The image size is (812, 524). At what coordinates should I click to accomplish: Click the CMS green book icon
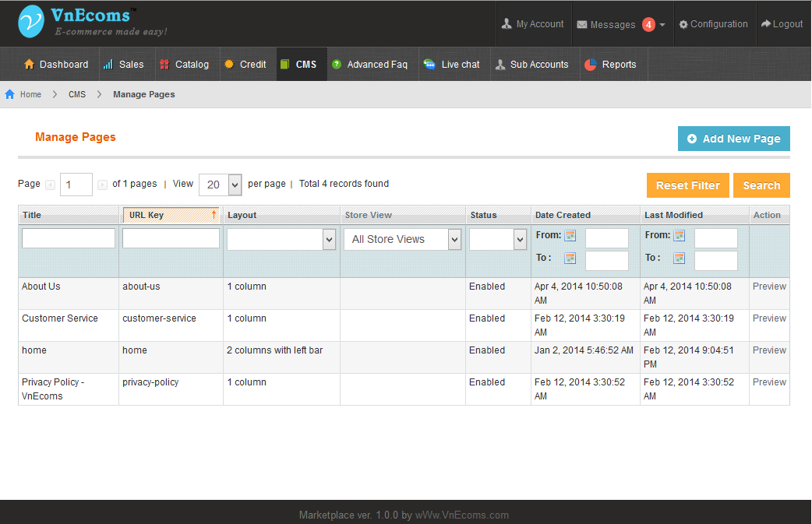coord(284,64)
